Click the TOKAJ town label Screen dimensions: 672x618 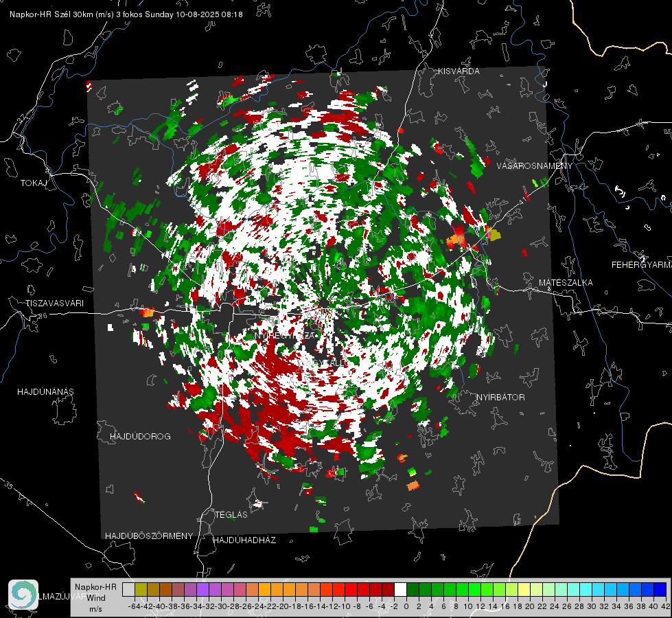34,183
